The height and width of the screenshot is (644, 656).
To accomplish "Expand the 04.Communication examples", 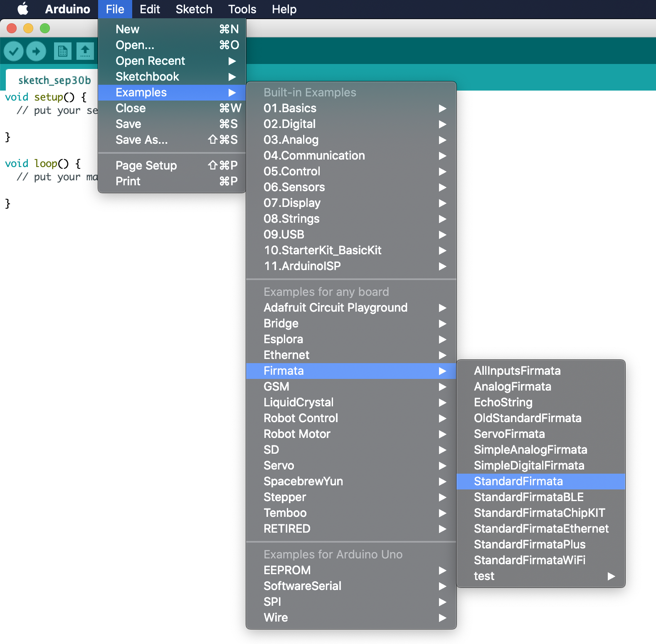I will (351, 155).
